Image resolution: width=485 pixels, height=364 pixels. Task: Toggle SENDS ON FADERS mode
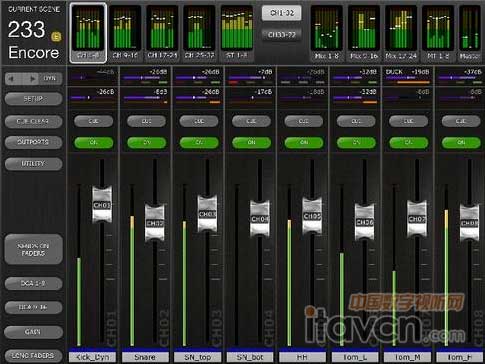[x=33, y=249]
